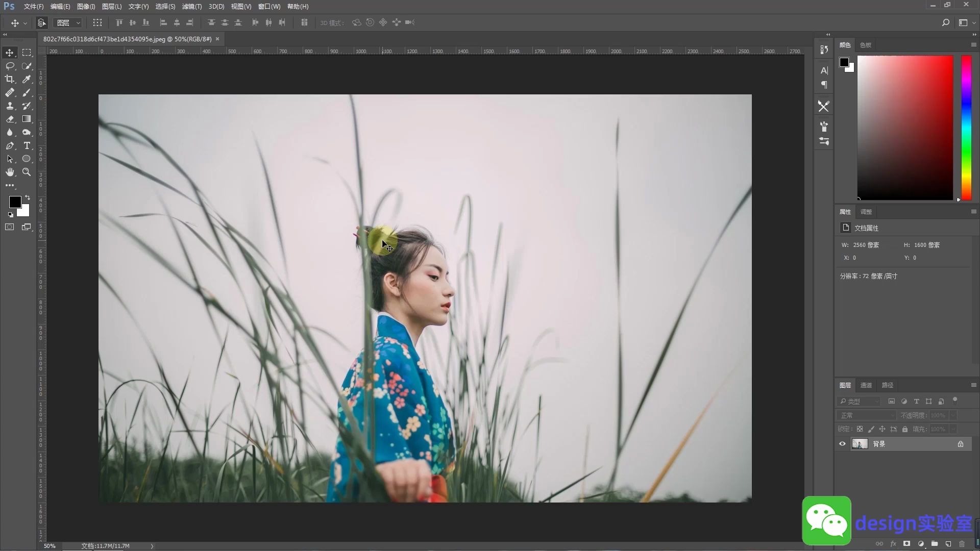Screen dimensions: 980x551
Task: Select the Gradient tool
Action: tap(27, 119)
